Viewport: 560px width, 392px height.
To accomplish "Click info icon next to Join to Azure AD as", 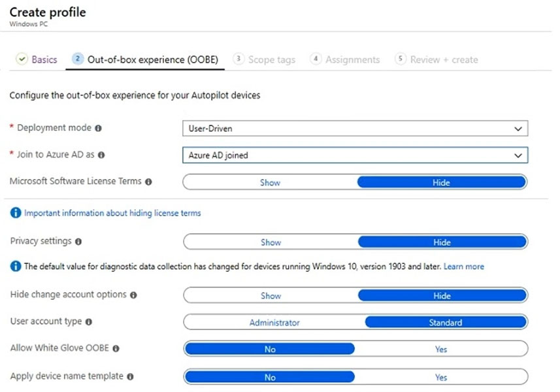I will pyautogui.click(x=101, y=155).
